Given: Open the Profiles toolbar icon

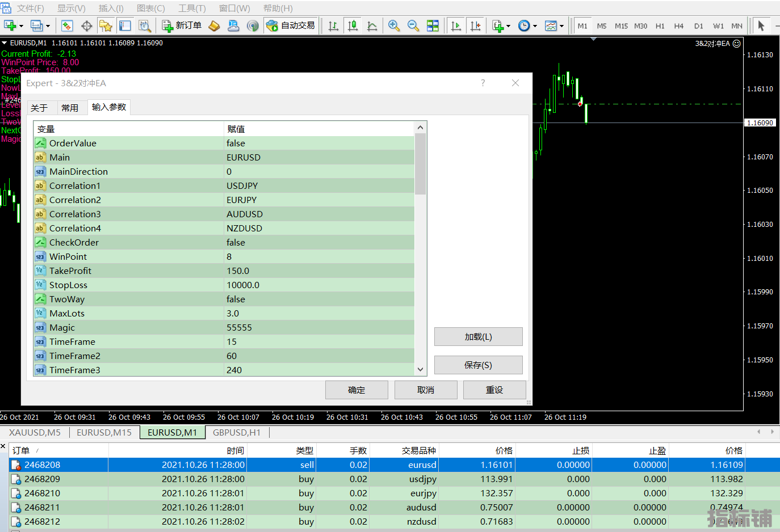Looking at the screenshot, I should click(x=36, y=26).
